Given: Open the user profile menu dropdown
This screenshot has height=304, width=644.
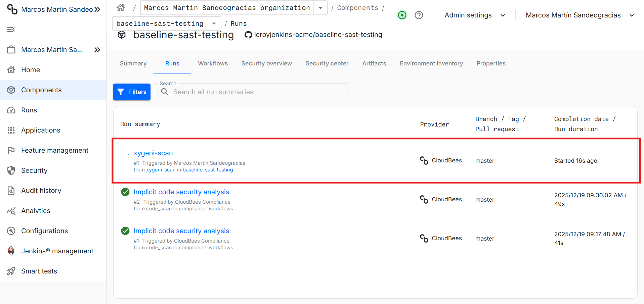Looking at the screenshot, I should [579, 15].
